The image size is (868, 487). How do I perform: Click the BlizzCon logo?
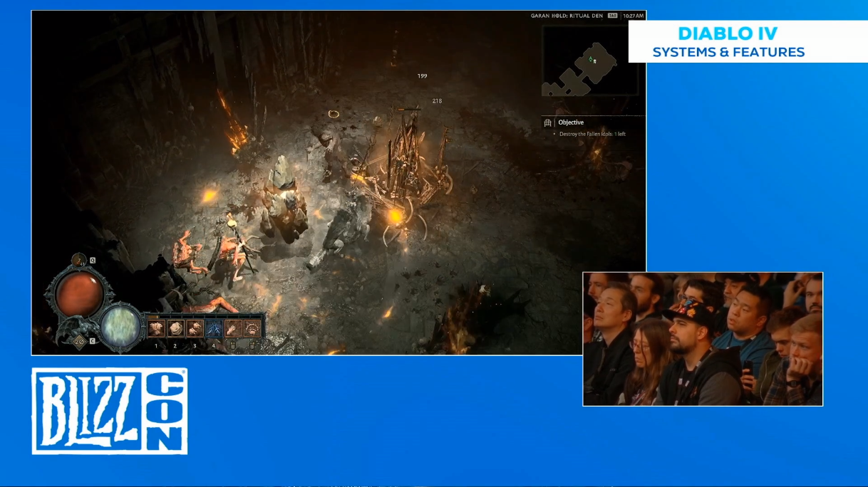click(110, 411)
